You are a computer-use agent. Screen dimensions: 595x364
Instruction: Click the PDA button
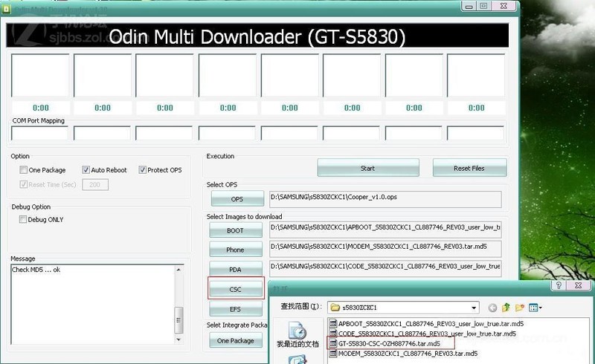[236, 269]
